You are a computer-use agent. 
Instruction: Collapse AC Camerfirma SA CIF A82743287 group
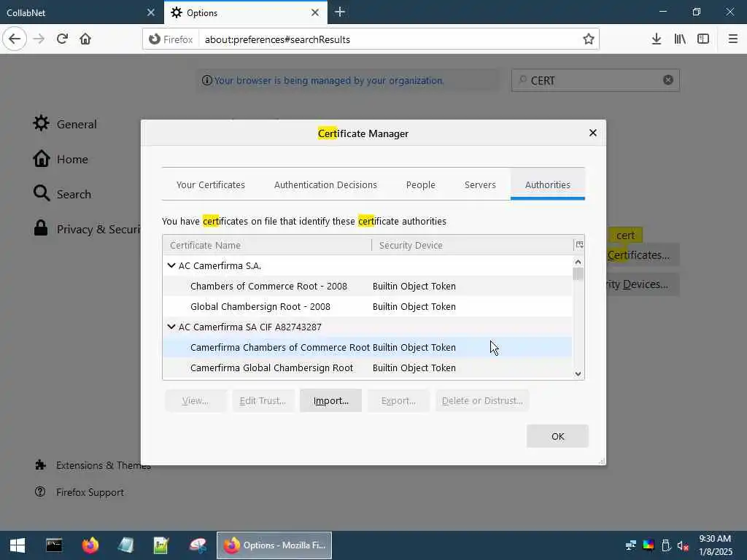(x=171, y=327)
